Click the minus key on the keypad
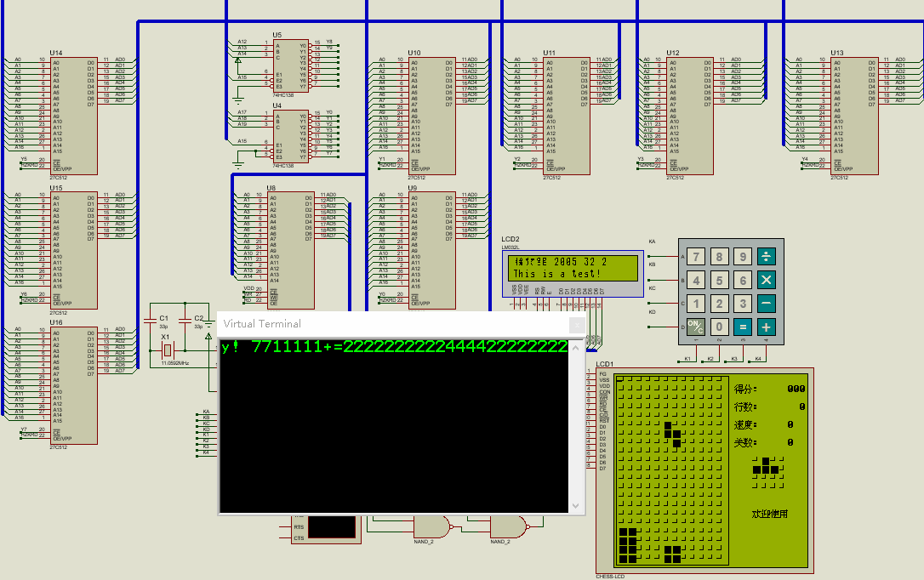 (x=766, y=304)
